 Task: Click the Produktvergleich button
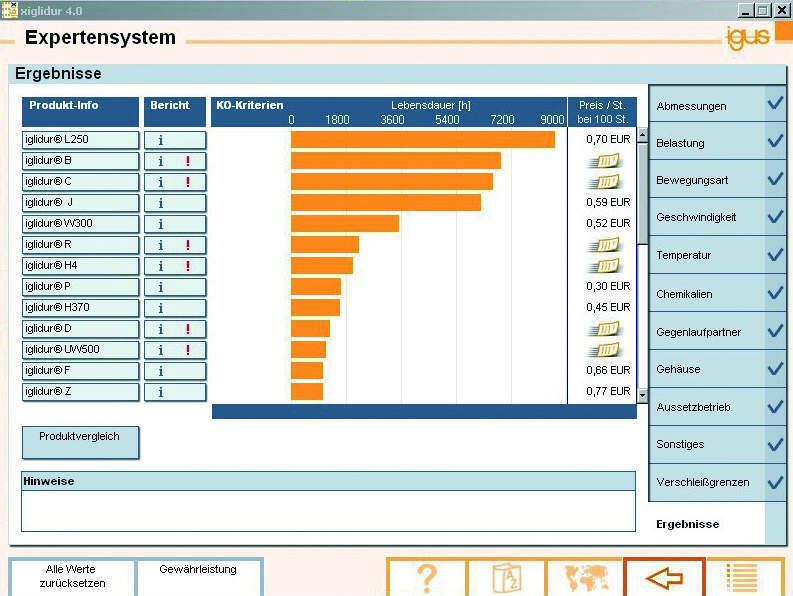coord(80,443)
